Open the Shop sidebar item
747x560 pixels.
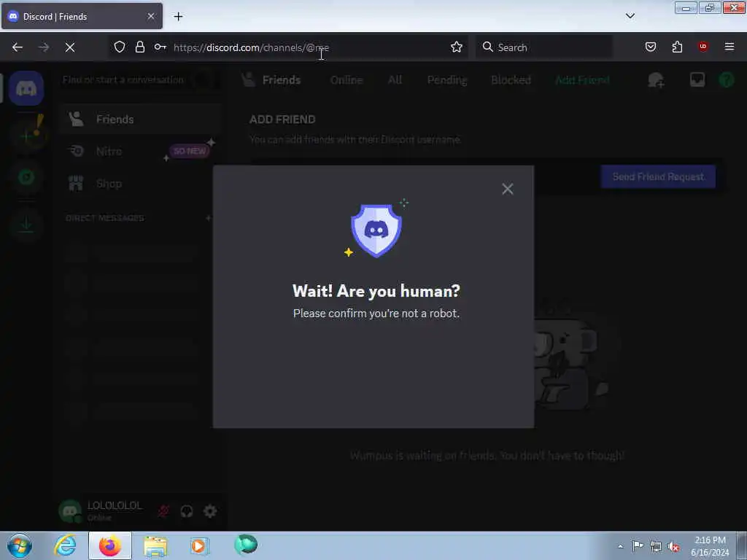140,183
